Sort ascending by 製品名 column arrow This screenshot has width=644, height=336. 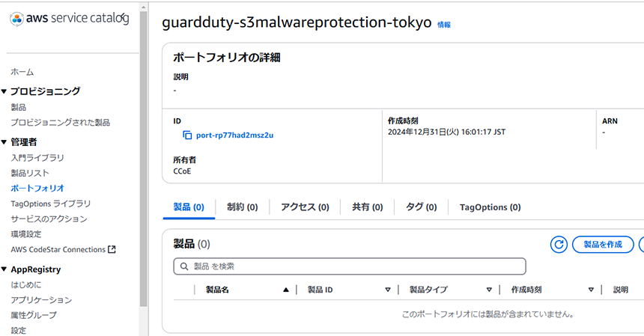coord(286,290)
